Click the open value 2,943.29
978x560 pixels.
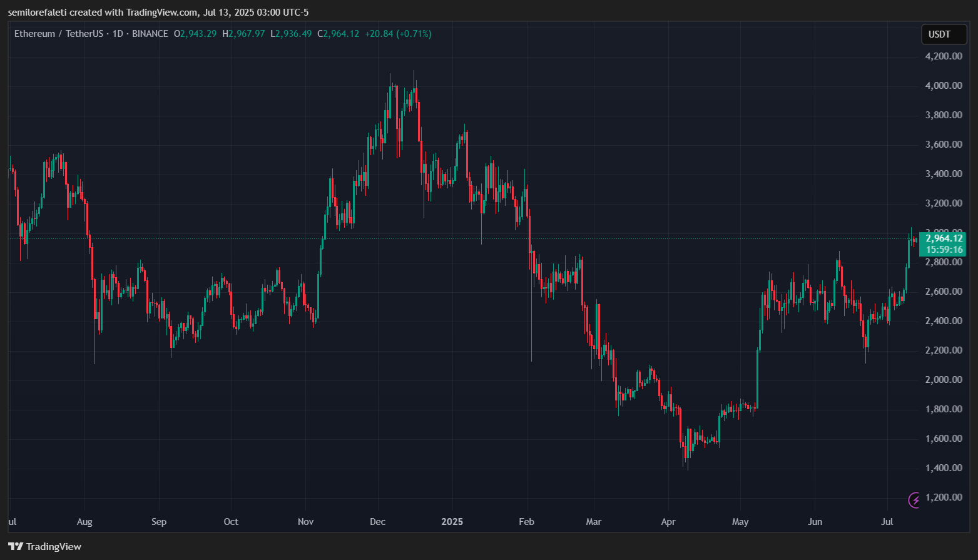coord(198,34)
